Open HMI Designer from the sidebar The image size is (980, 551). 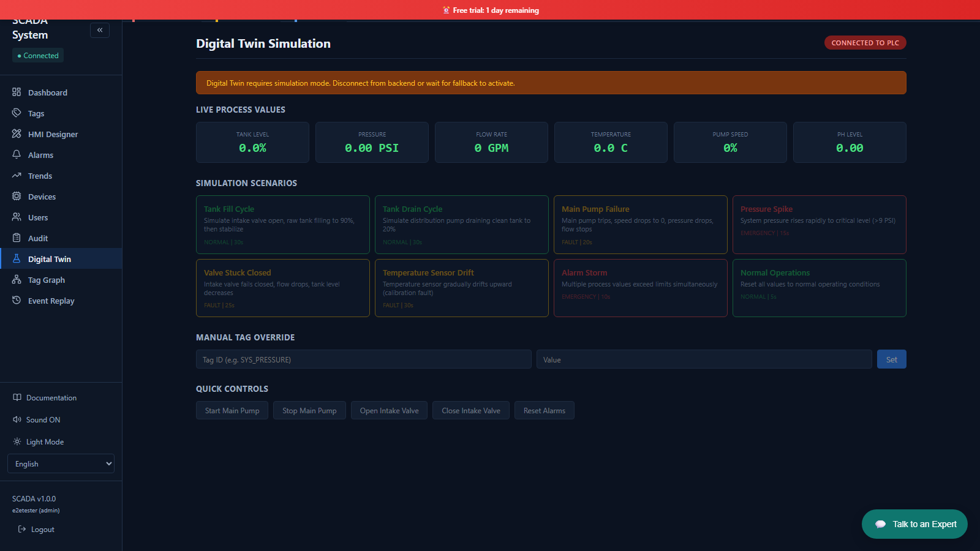pyautogui.click(x=61, y=134)
